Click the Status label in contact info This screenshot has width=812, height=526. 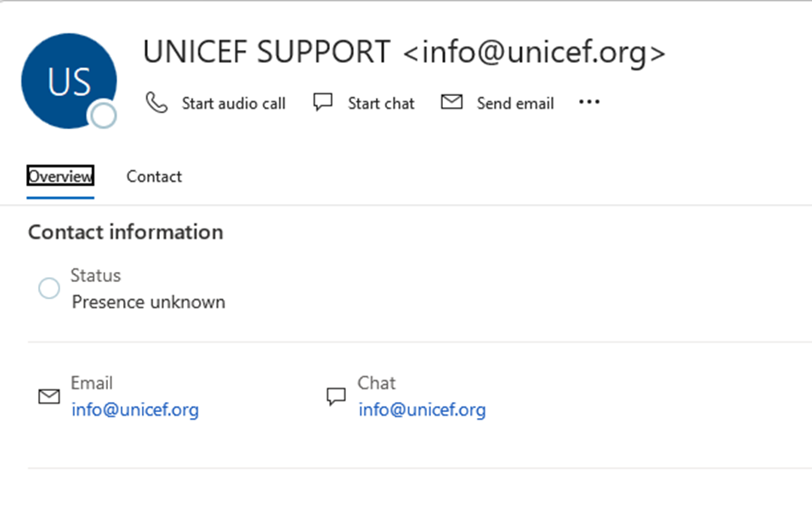[x=96, y=275]
